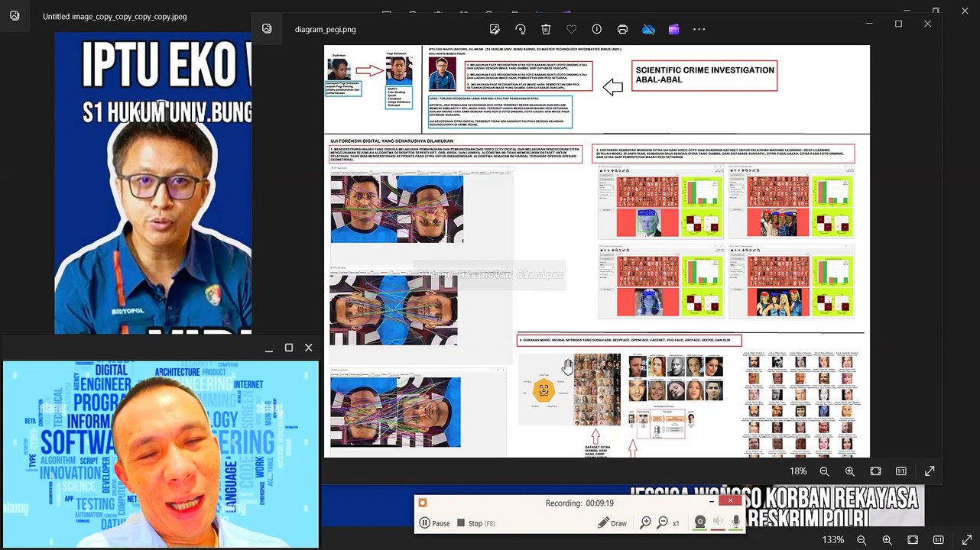
Task: Click the Photos app icon beside diagram_pegi.png
Action: tap(267, 28)
